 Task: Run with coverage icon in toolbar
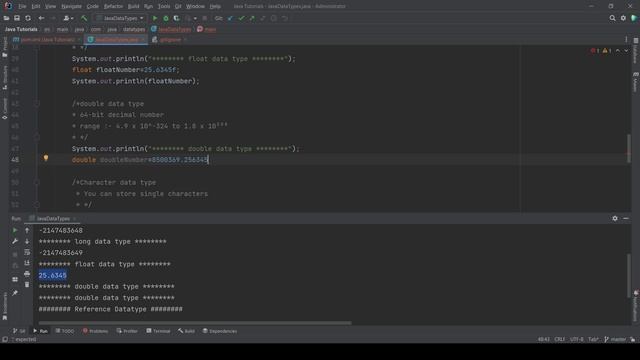(x=176, y=18)
